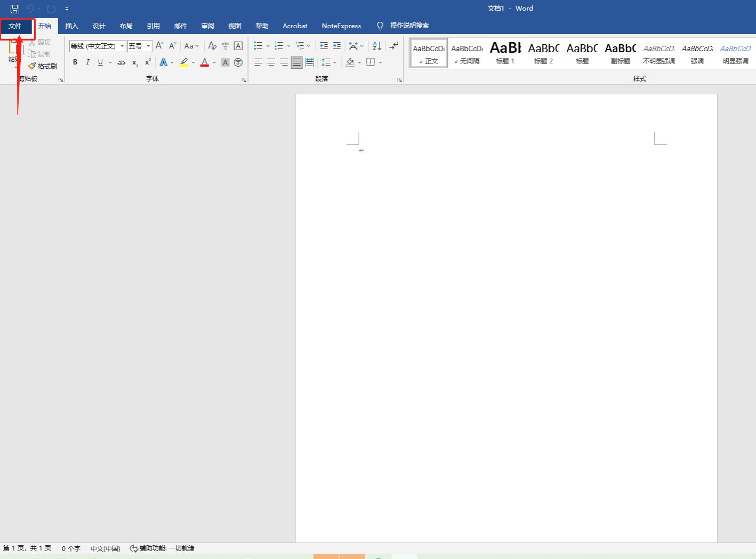Toggle bold formatting button
Screen dimensions: 756x559
click(x=75, y=62)
